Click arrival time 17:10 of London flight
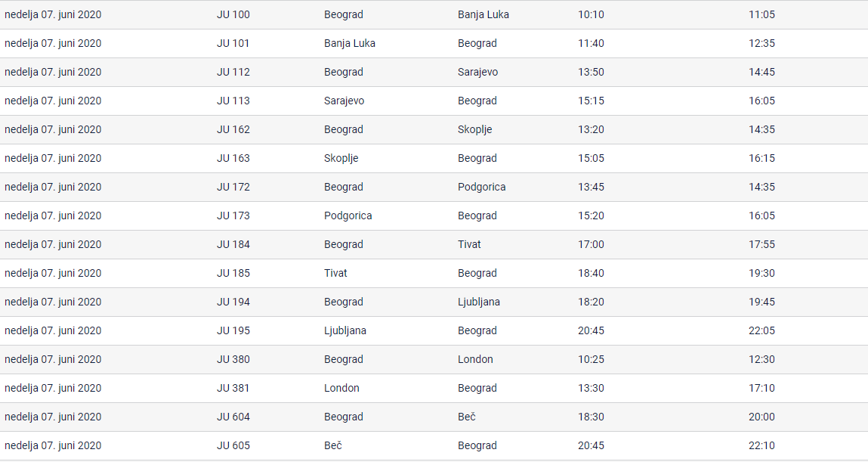Image resolution: width=868 pixels, height=462 pixels. tap(761, 388)
